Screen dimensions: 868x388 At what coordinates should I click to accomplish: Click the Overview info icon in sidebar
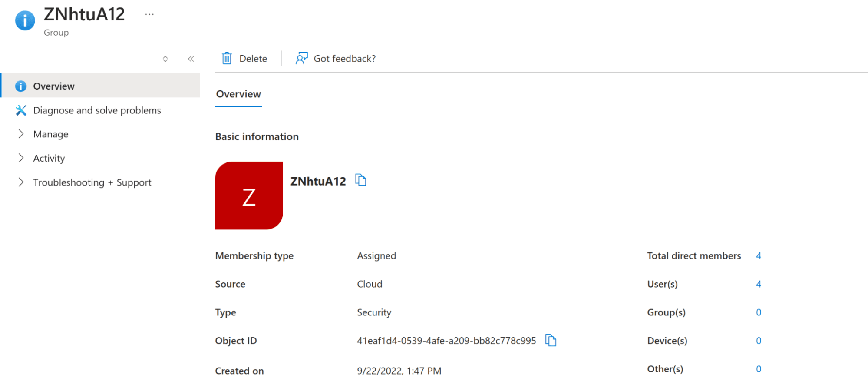pyautogui.click(x=21, y=86)
